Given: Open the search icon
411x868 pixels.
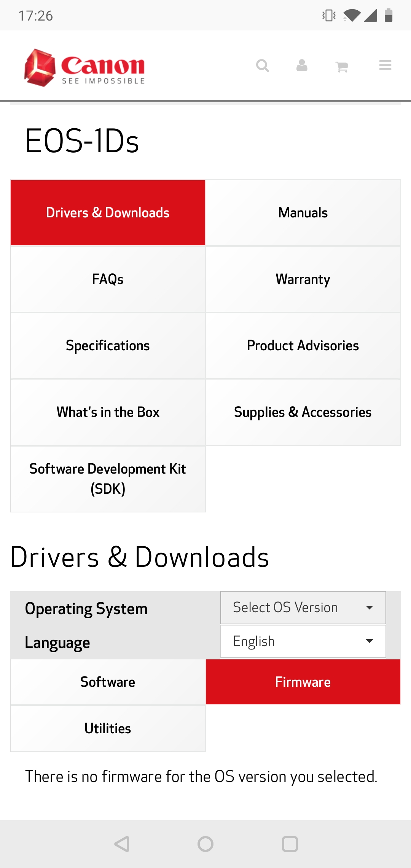Looking at the screenshot, I should [x=263, y=65].
